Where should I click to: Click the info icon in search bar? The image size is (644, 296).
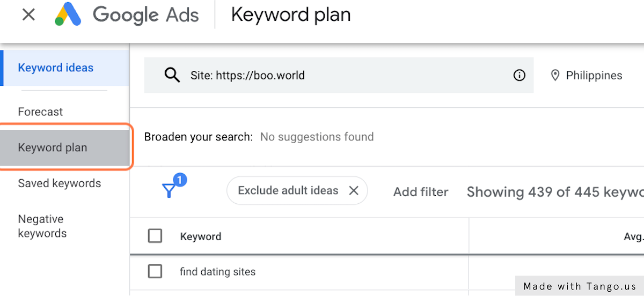pyautogui.click(x=519, y=76)
